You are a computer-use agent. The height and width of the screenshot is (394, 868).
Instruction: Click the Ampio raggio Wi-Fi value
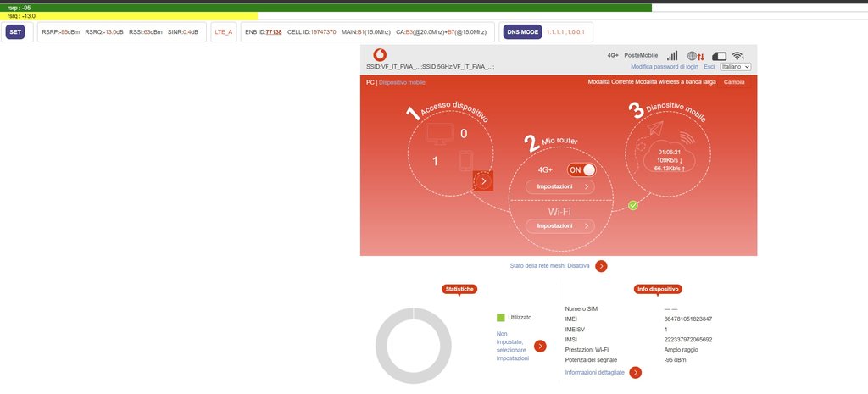click(x=681, y=350)
